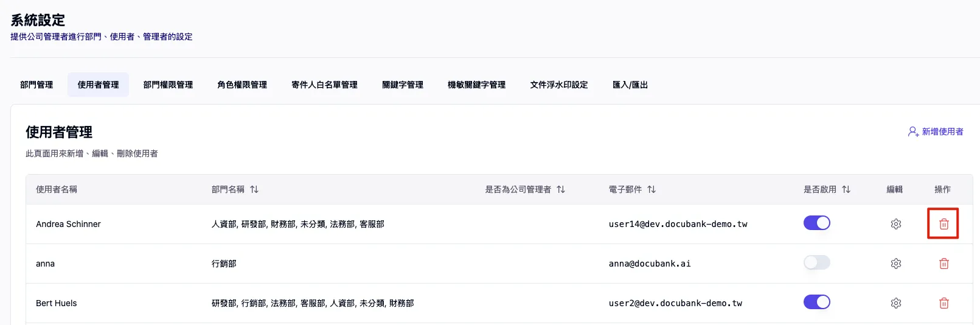Open gear settings for anna
Viewport: 980px width, 325px height.
pos(895,264)
